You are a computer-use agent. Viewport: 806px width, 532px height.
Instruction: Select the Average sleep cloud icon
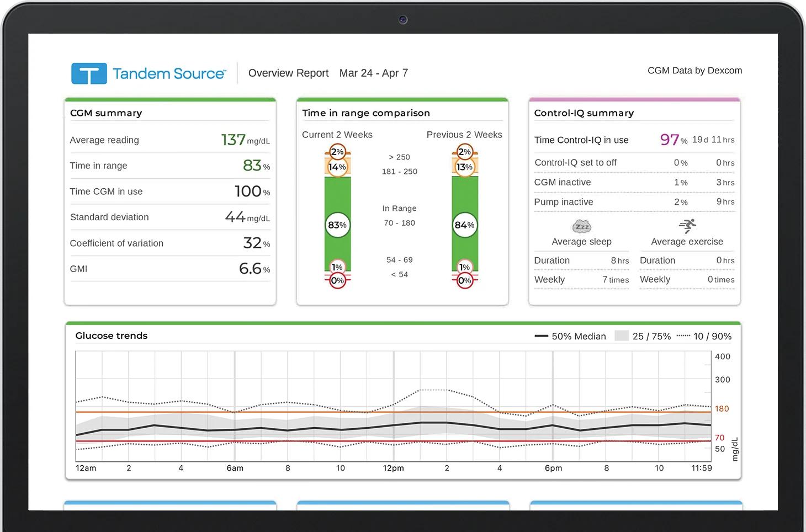tap(581, 226)
